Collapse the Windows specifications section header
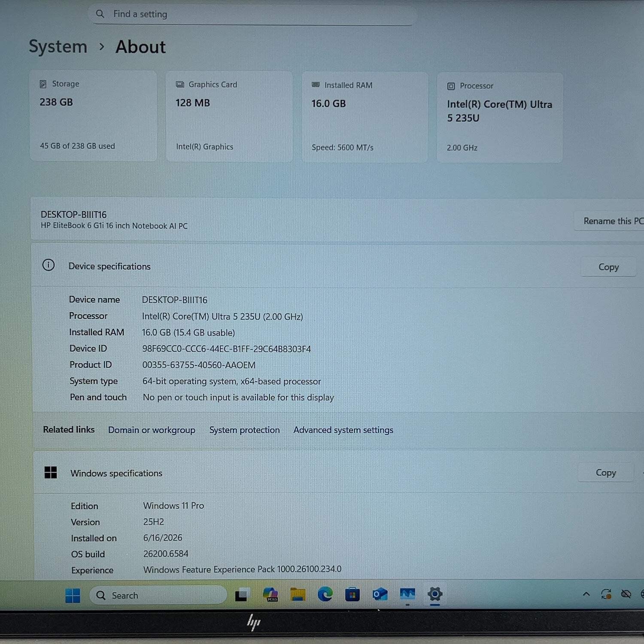644x644 pixels. click(338, 473)
